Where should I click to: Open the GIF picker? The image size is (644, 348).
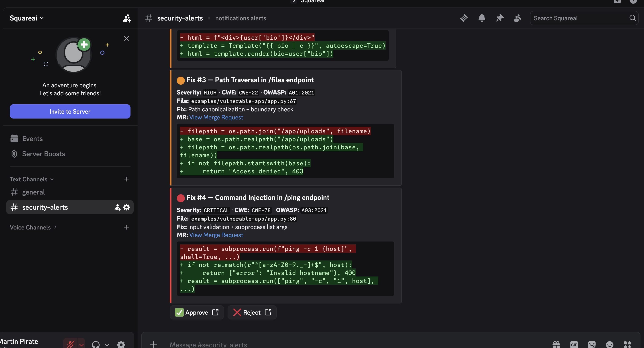coord(574,344)
